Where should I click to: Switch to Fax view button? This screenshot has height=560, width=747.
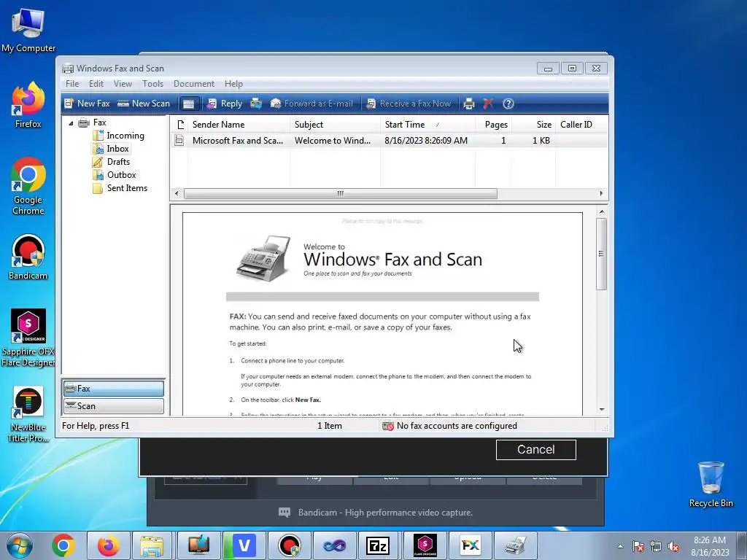click(x=113, y=389)
